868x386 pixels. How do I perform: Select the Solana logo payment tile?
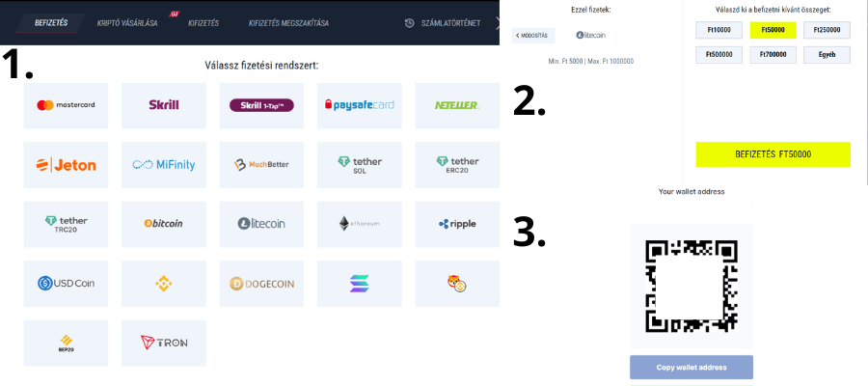360,284
